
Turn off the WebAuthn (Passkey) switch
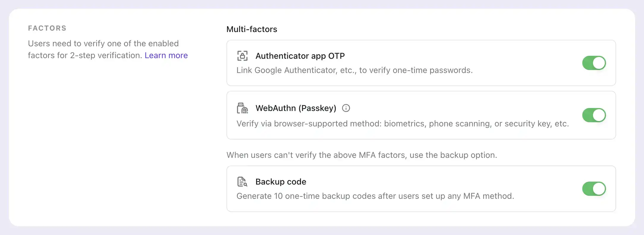click(x=594, y=115)
